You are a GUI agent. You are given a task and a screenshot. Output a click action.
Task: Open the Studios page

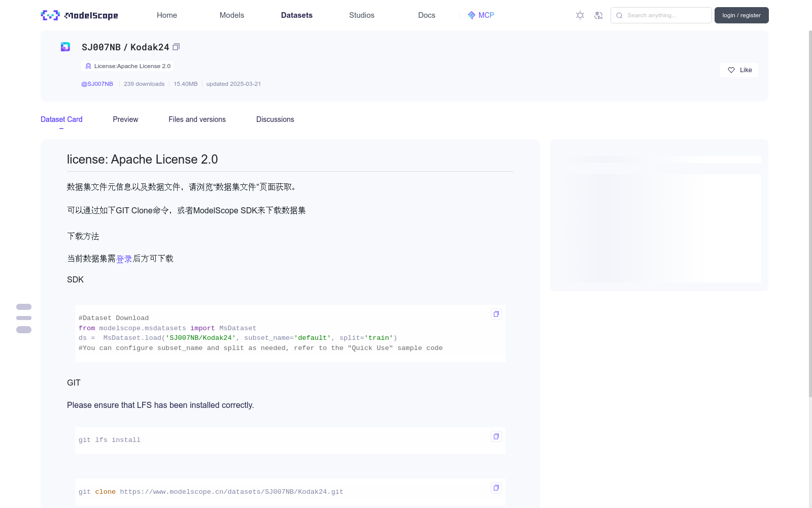coord(362,15)
